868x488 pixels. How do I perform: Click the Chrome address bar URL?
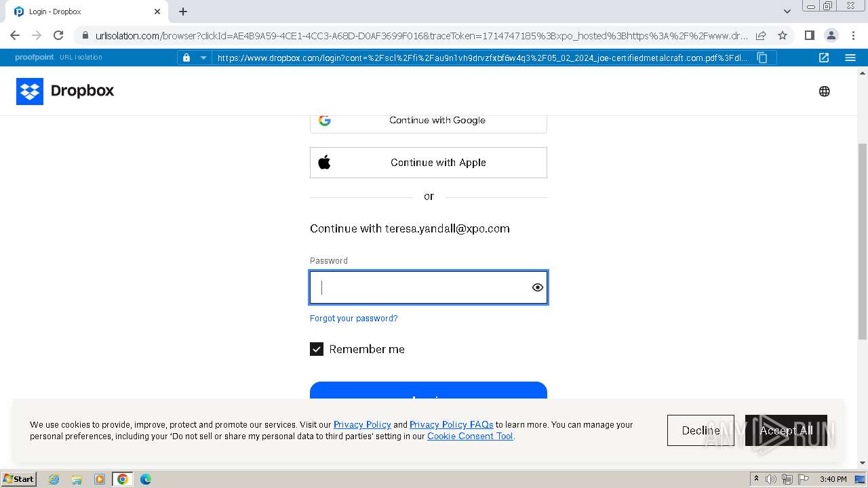point(421,35)
